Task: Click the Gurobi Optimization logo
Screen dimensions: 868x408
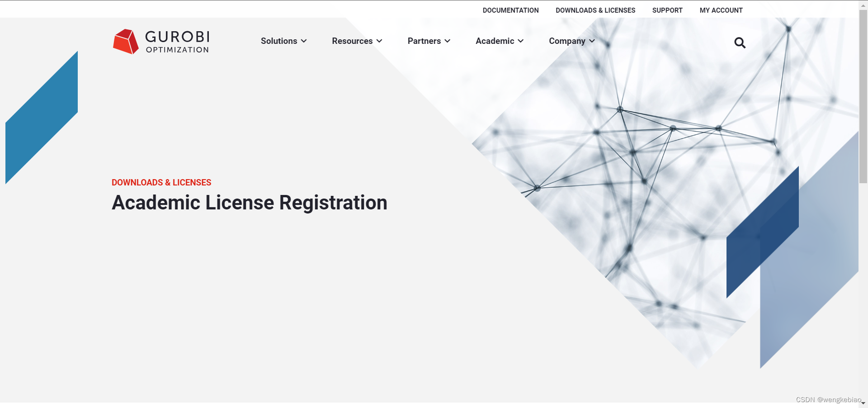Action: 160,41
